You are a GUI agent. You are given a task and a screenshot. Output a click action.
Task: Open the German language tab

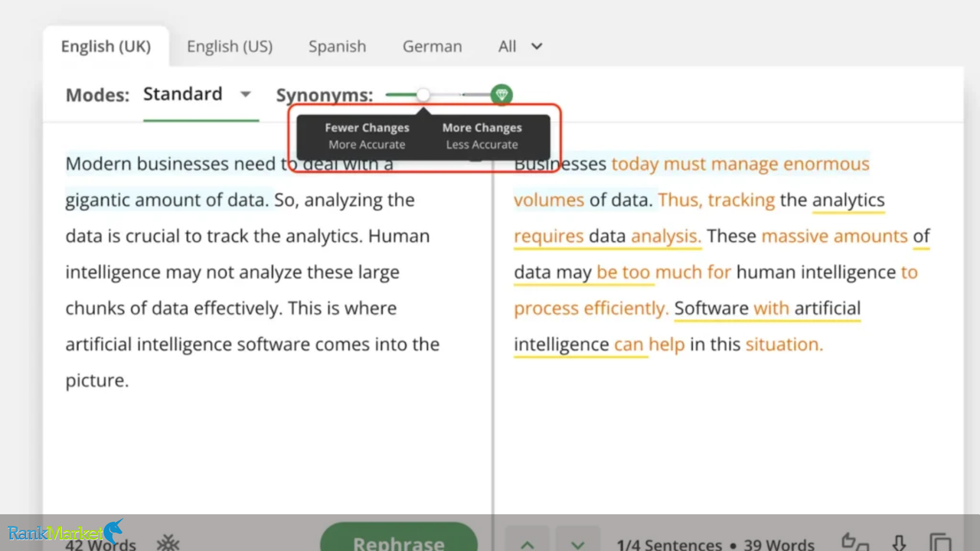point(432,47)
